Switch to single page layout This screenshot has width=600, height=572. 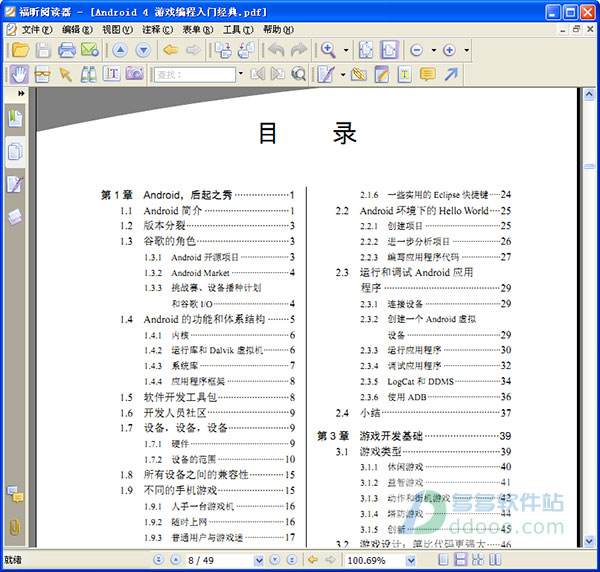point(443,560)
